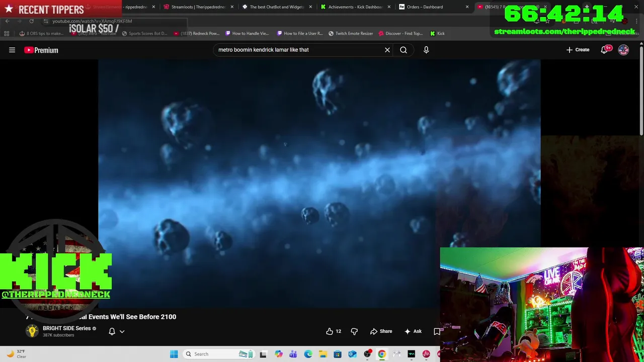Open Chrome apps grid in bookmarks bar
The height and width of the screenshot is (362, 644).
tap(7, 34)
